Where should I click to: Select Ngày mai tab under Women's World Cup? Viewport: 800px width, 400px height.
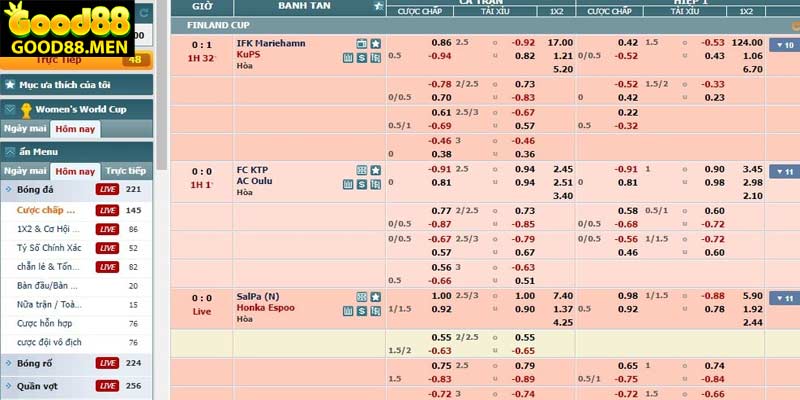pos(25,129)
